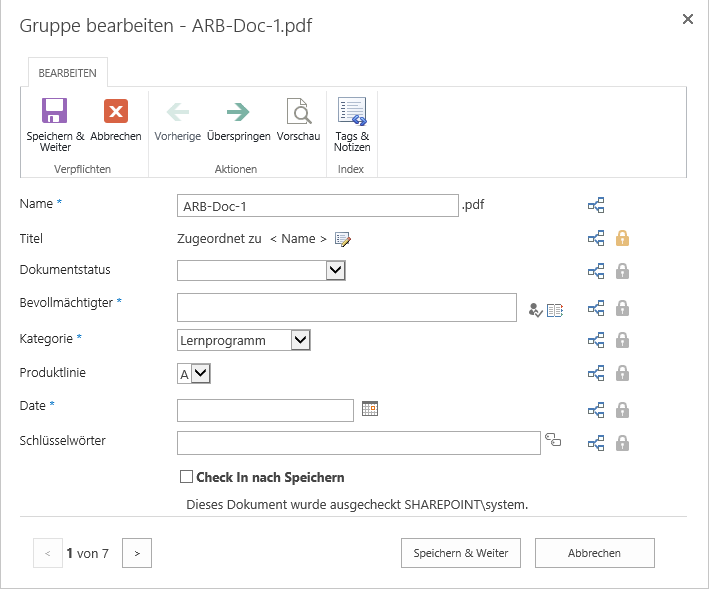Toggle Check In nach Speichern checkbox
This screenshot has width=709, height=589.
tap(186, 477)
